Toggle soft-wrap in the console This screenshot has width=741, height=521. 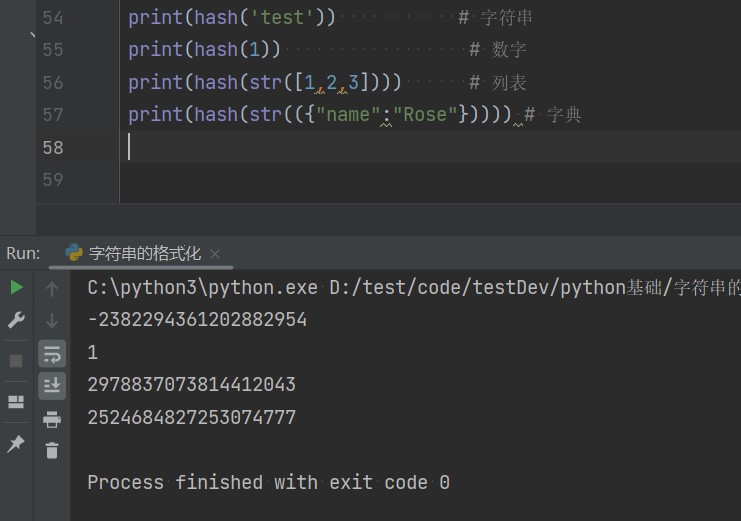[52, 353]
